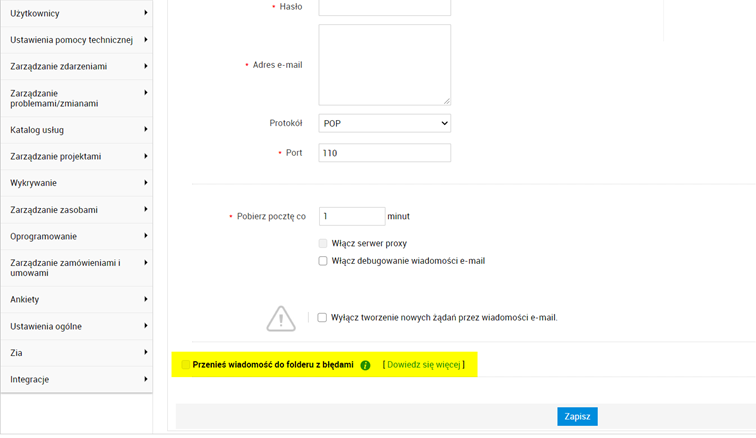Open the Dowiedz się więcej link

tap(423, 365)
